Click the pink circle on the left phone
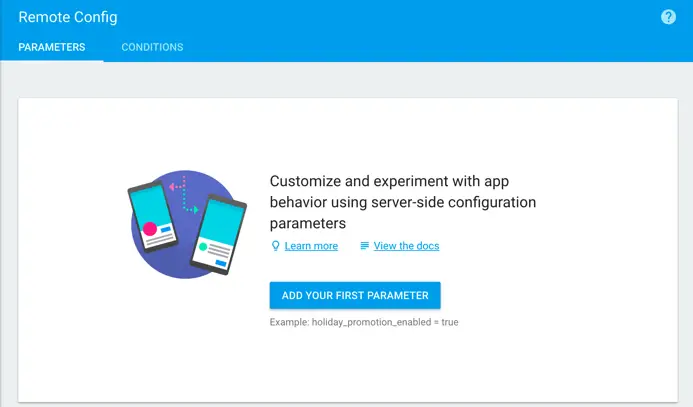 pyautogui.click(x=150, y=229)
